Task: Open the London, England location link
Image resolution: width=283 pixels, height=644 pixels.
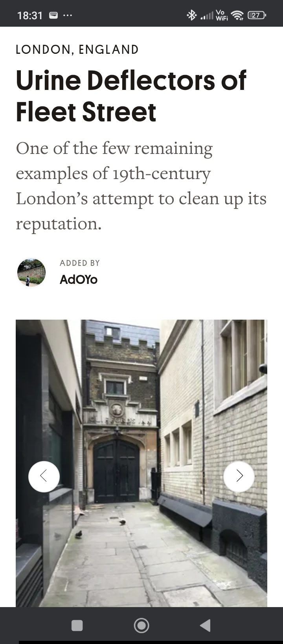Action: tap(77, 49)
